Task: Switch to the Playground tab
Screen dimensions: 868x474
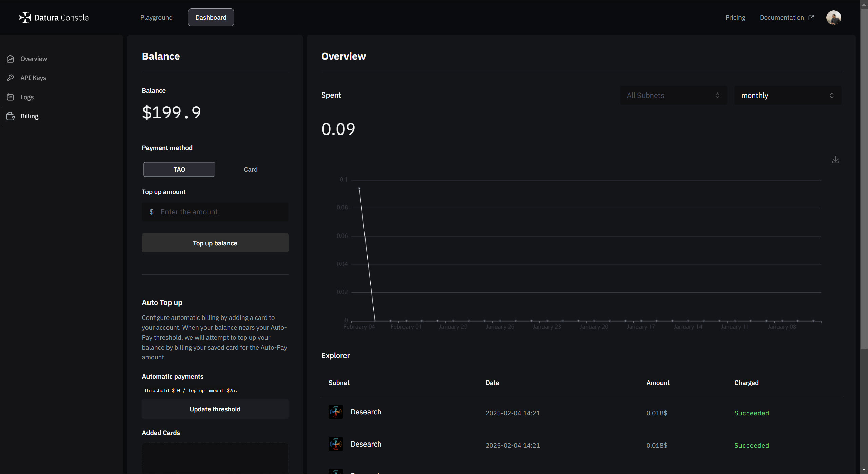Action: [156, 18]
